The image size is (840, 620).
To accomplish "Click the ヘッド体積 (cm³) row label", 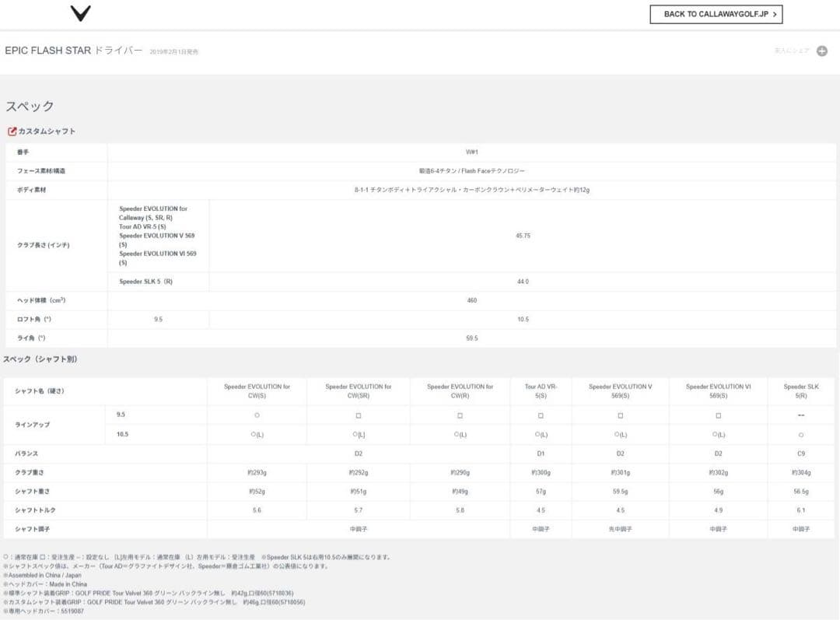I will pos(41,300).
